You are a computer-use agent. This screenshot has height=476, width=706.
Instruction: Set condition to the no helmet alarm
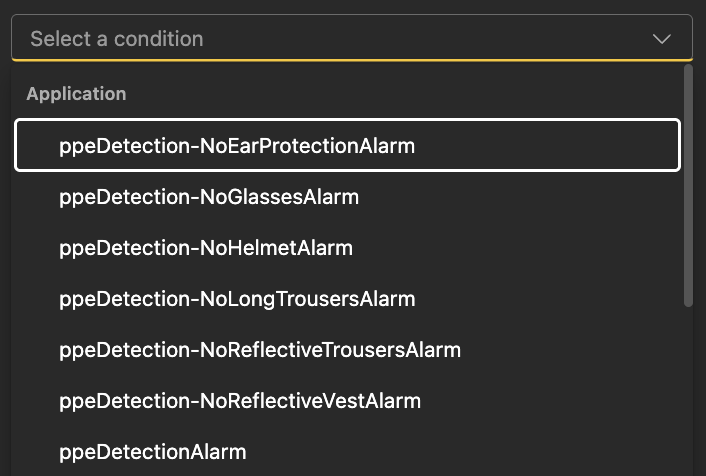tap(206, 248)
